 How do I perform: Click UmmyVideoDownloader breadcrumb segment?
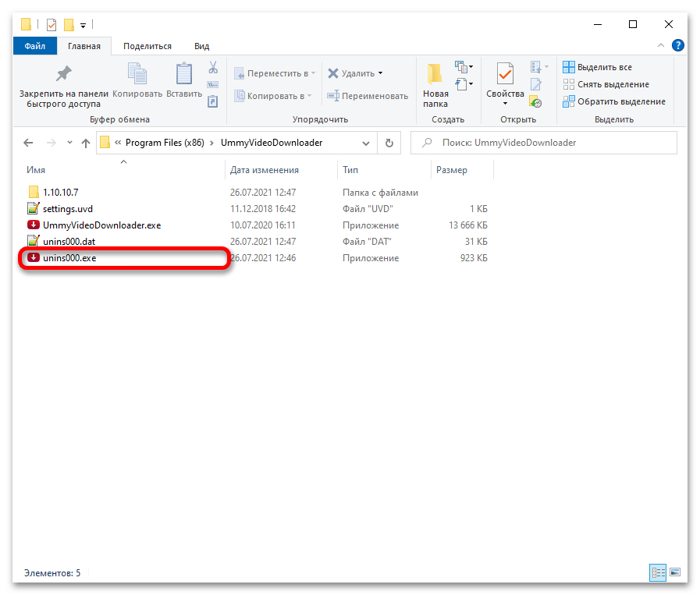tap(272, 143)
